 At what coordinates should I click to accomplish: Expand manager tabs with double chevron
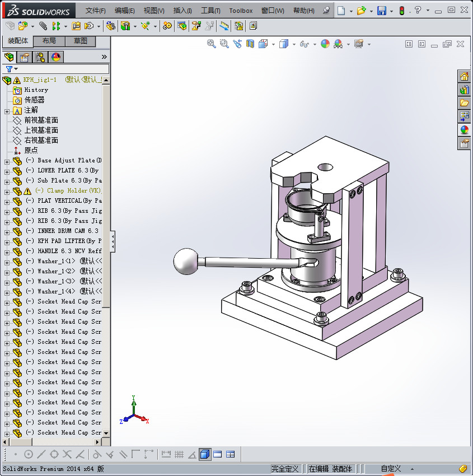point(104,57)
